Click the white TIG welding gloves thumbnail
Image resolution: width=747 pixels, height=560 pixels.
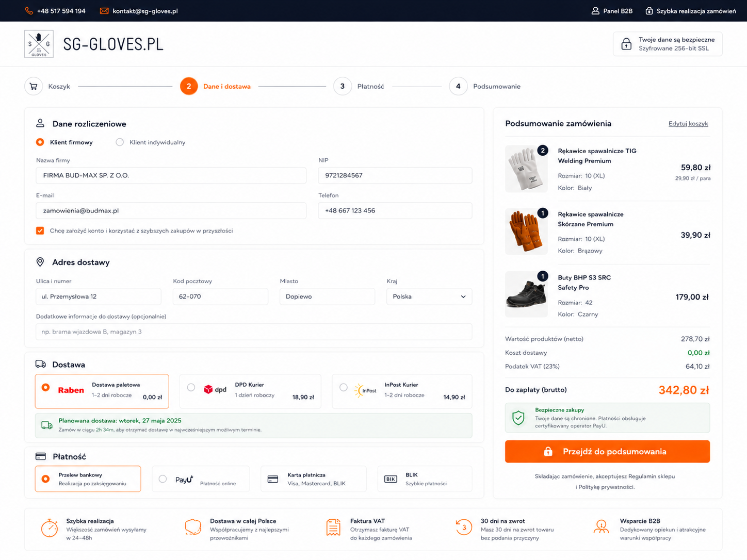click(x=526, y=169)
